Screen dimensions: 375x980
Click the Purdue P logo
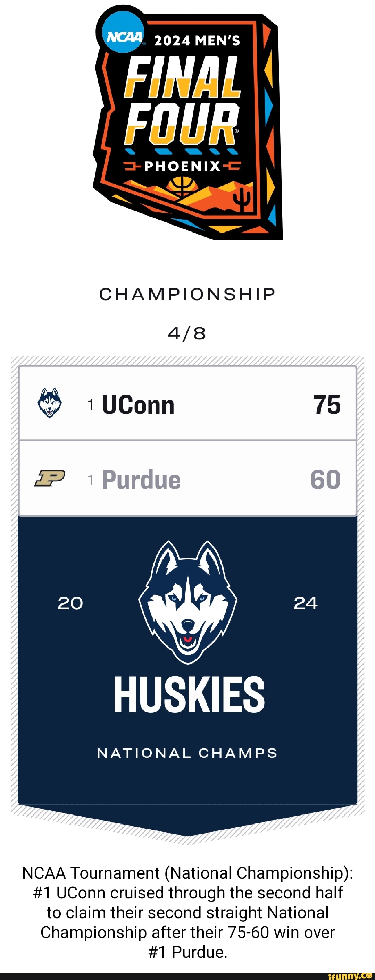[50, 478]
